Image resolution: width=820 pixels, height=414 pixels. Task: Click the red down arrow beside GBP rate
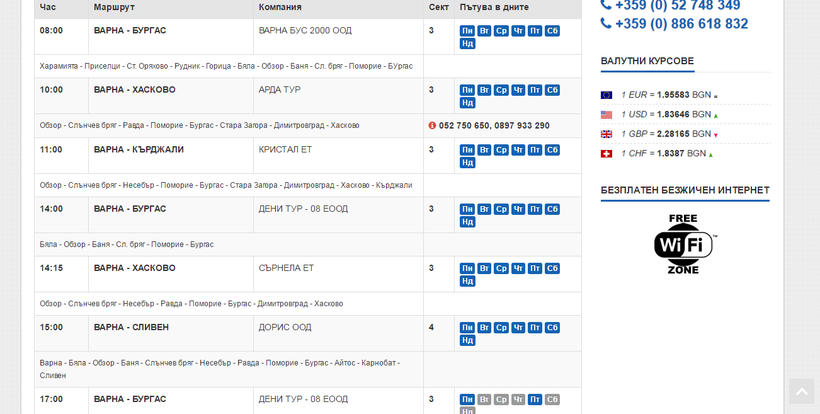(716, 135)
